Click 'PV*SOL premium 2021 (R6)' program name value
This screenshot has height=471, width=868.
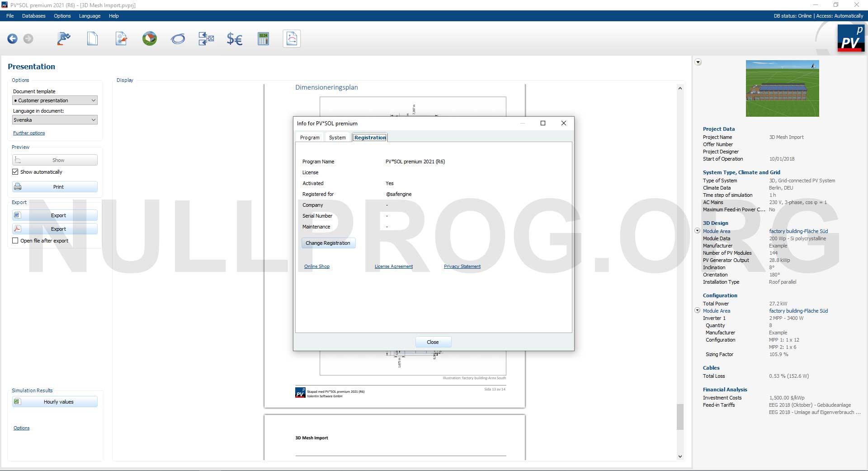click(415, 162)
